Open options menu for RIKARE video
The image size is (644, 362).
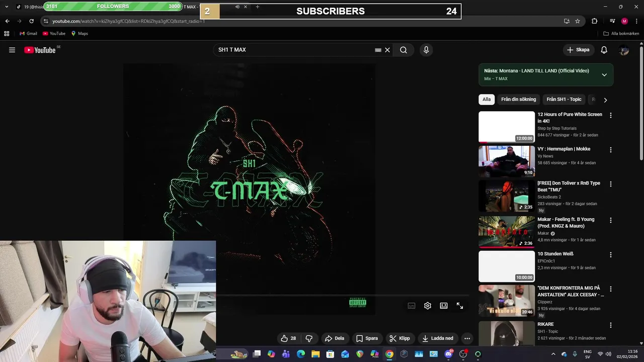coord(611,325)
